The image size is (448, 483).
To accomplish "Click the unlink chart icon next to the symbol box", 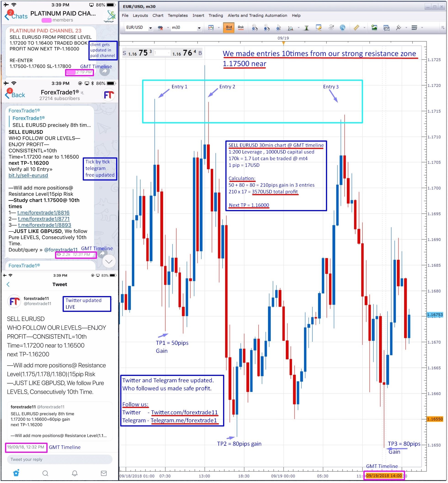I will [160, 28].
